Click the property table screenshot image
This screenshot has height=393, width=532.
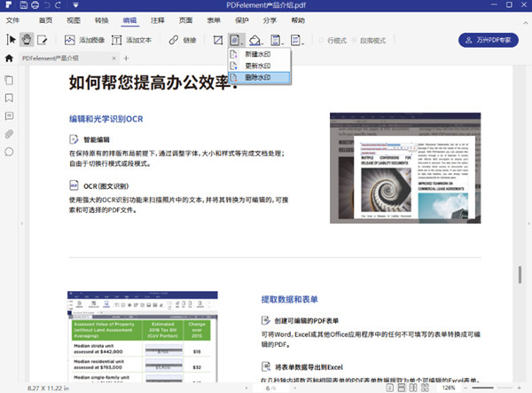tap(143, 336)
